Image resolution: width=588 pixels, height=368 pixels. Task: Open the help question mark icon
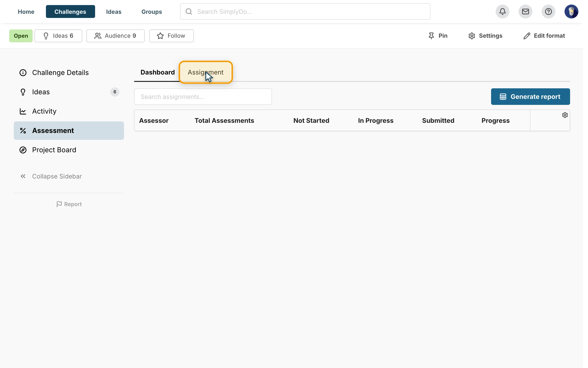coord(548,11)
